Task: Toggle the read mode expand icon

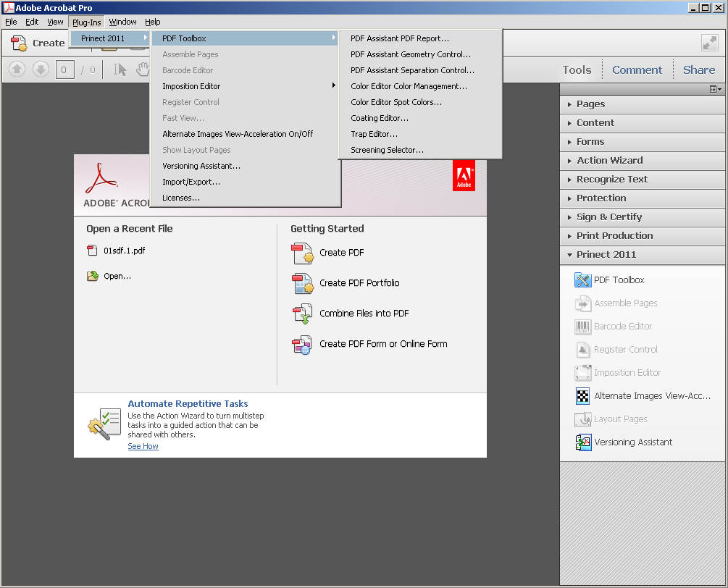Action: tap(710, 43)
